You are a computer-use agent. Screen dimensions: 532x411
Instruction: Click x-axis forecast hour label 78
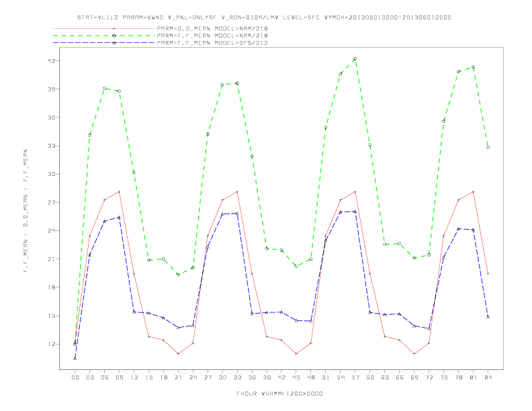458,377
